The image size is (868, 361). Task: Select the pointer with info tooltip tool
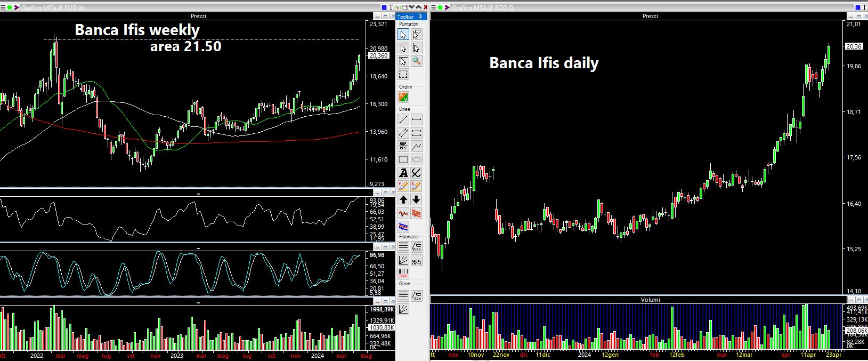(417, 35)
